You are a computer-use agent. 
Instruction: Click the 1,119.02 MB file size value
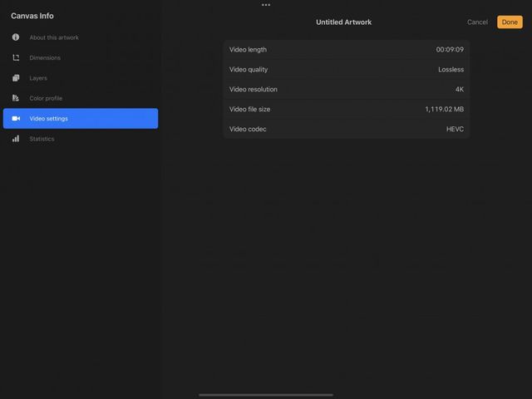point(444,109)
